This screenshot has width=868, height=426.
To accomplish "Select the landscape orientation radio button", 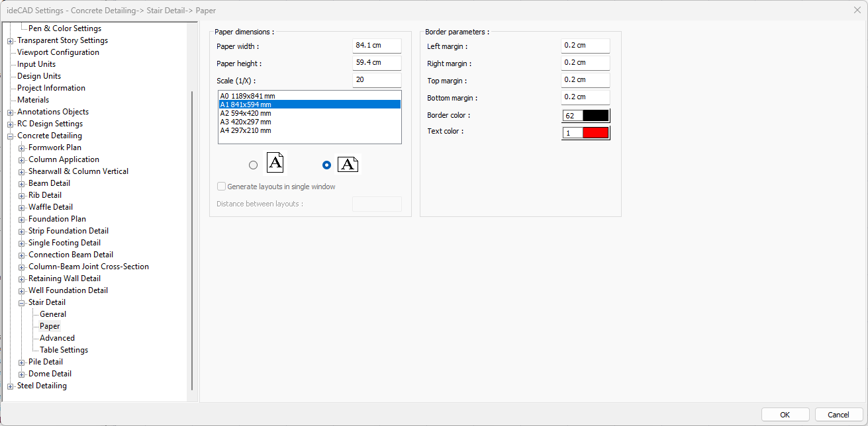I will click(x=326, y=165).
